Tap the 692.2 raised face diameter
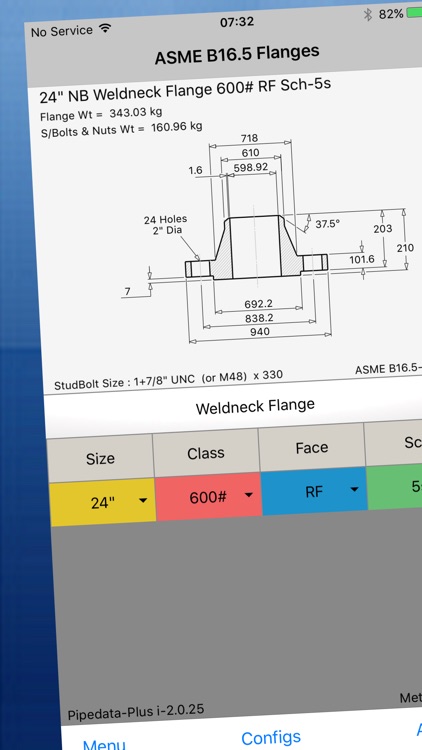 [x=258, y=304]
